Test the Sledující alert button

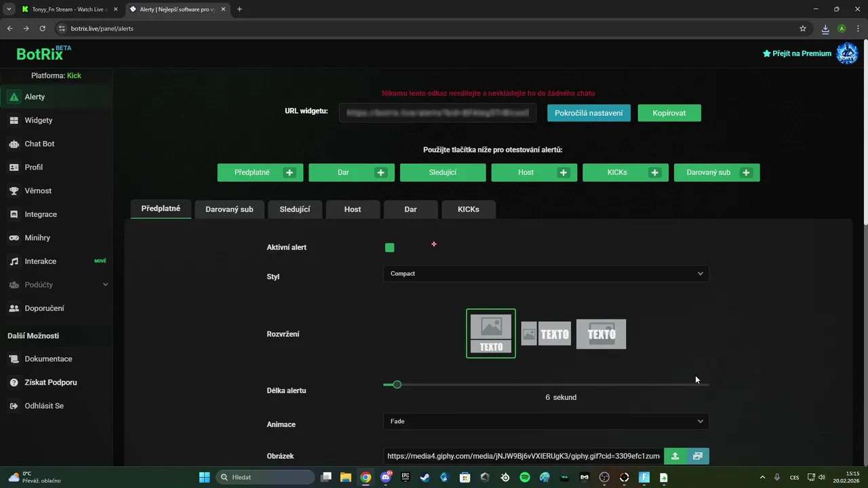[x=443, y=173]
